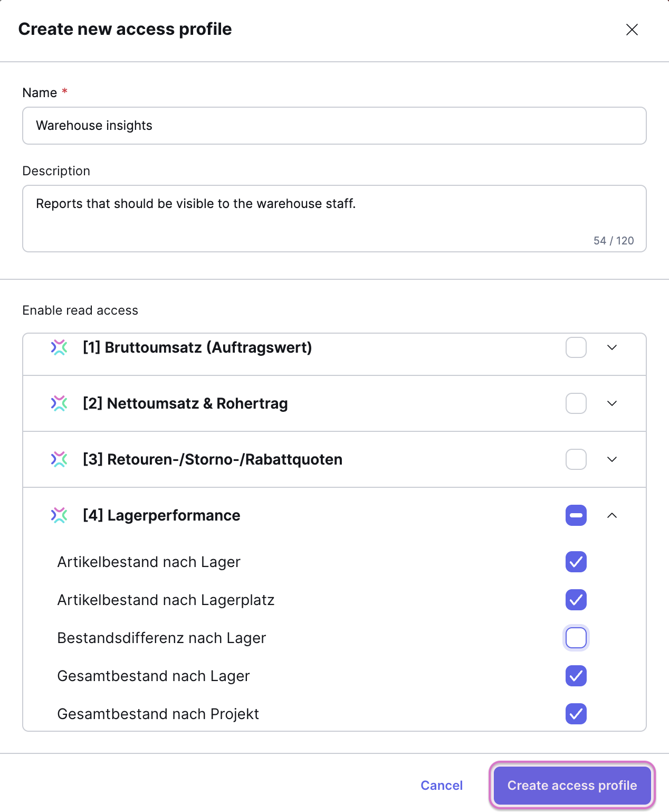Image resolution: width=669 pixels, height=812 pixels.
Task: Click the Lagerperformance group icon
Action: (59, 515)
